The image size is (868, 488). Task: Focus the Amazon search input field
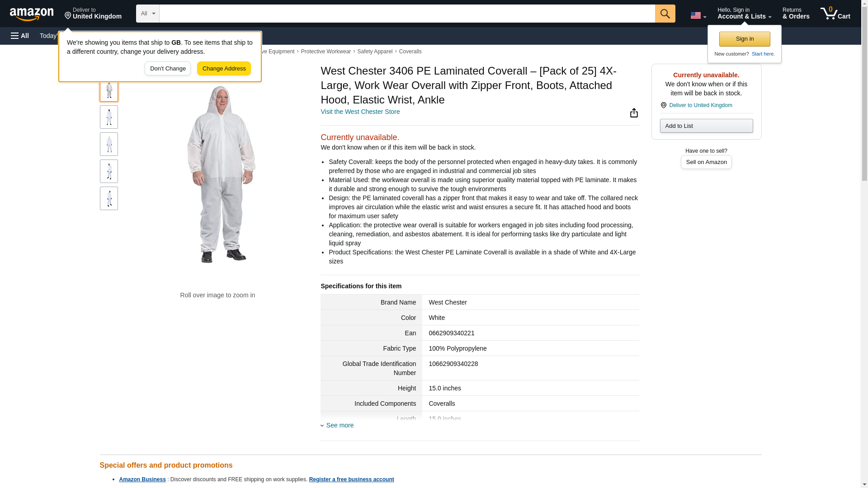coord(407,14)
